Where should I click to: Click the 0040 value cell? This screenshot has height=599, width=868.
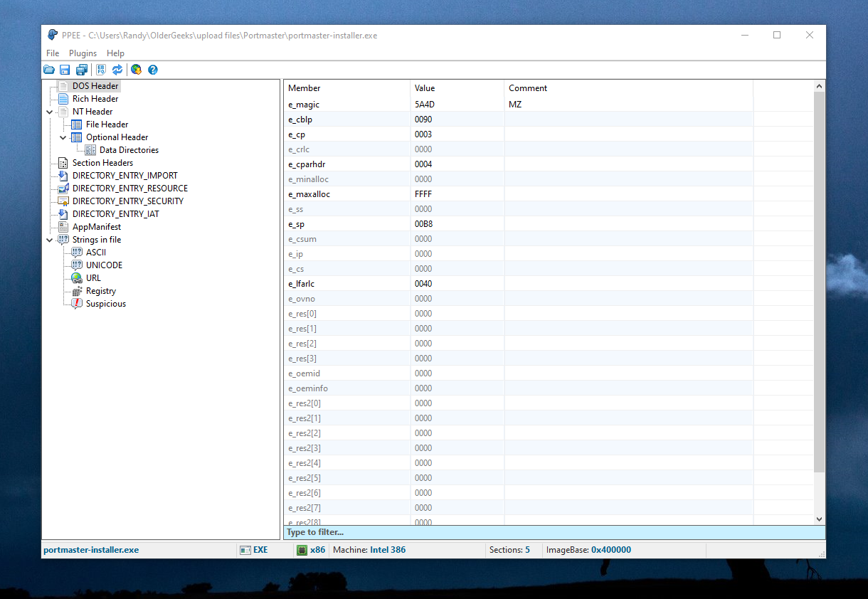[x=457, y=284]
